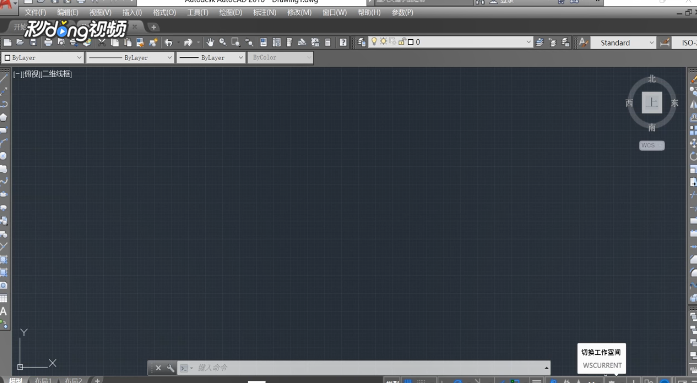Open the 参数(P) menu

point(402,12)
